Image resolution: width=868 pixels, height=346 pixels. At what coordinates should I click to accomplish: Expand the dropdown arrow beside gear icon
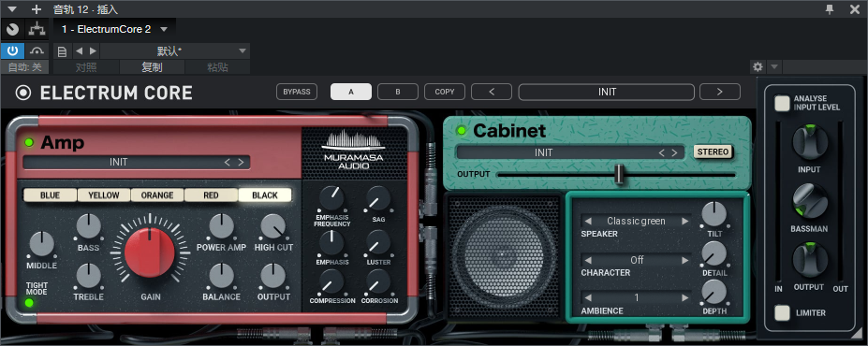point(773,67)
